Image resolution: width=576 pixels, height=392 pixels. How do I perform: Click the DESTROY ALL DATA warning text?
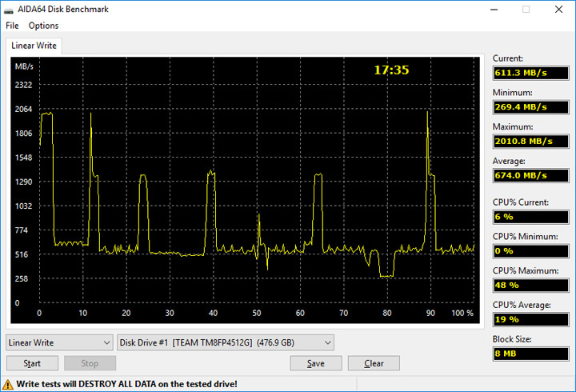tap(126, 384)
